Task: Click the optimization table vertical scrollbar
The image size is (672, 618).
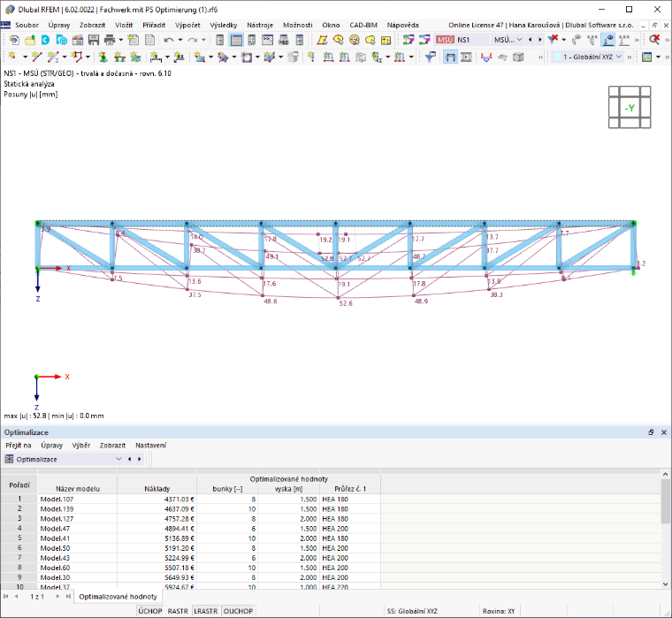Action: (665, 529)
